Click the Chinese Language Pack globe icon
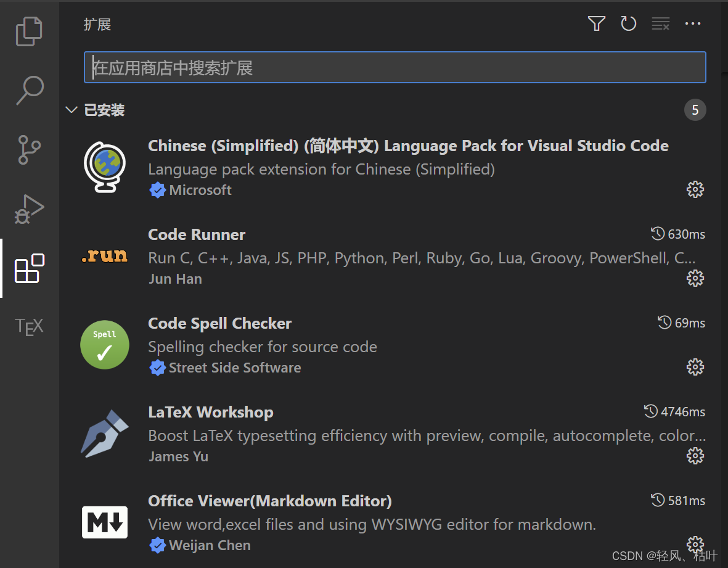728x568 pixels. coord(105,167)
